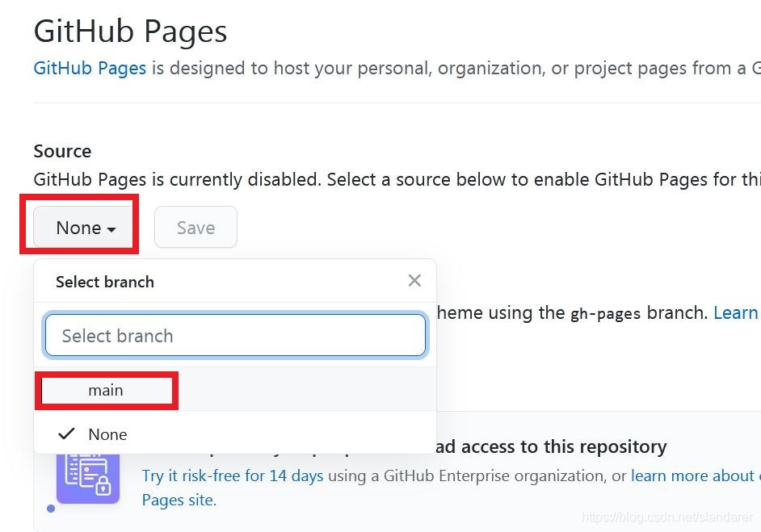
Task: Close the Select branch popup
Action: [414, 280]
